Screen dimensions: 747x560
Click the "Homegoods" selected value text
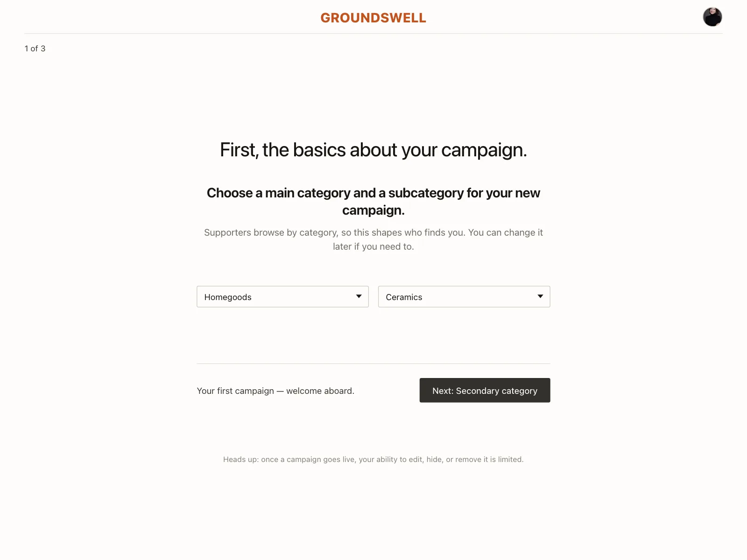(x=228, y=297)
